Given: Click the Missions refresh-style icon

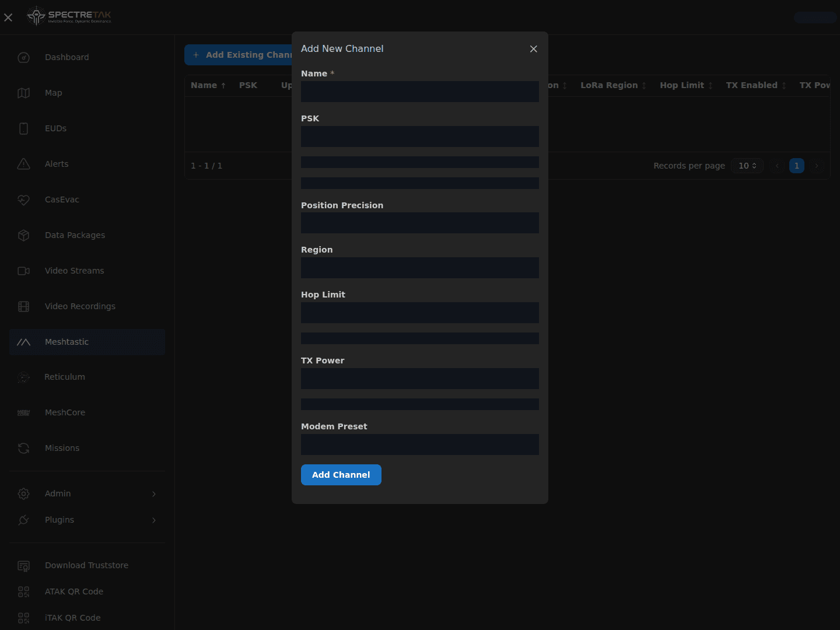Looking at the screenshot, I should (x=24, y=448).
